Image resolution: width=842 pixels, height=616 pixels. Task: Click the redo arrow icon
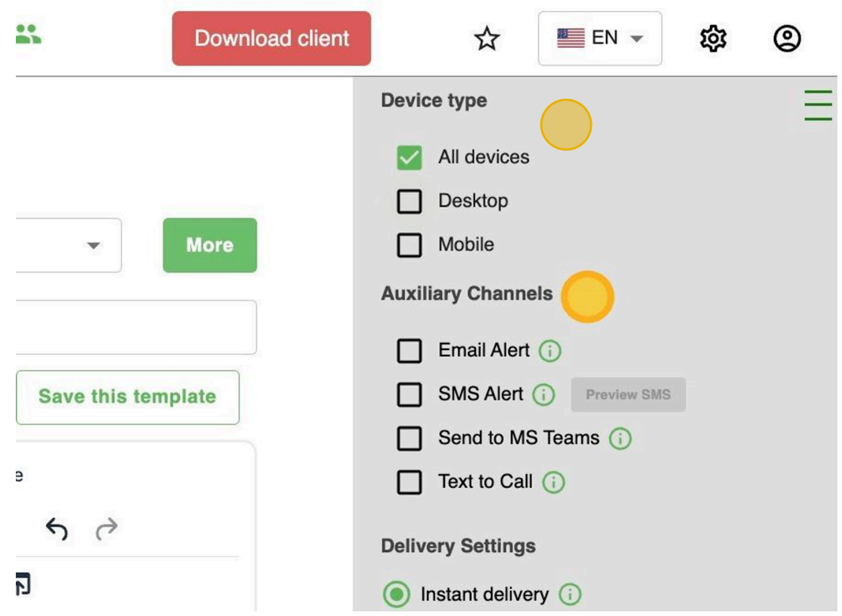tap(106, 528)
